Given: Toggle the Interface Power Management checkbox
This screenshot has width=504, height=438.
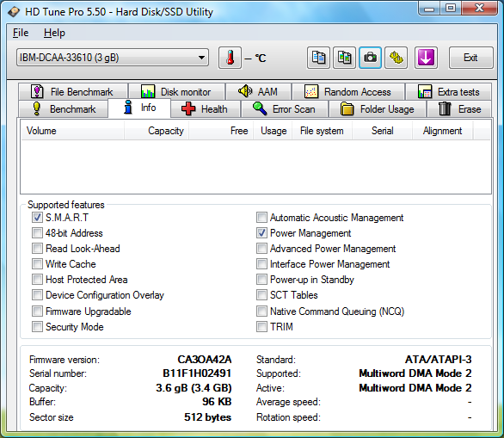Looking at the screenshot, I should pyautogui.click(x=261, y=264).
